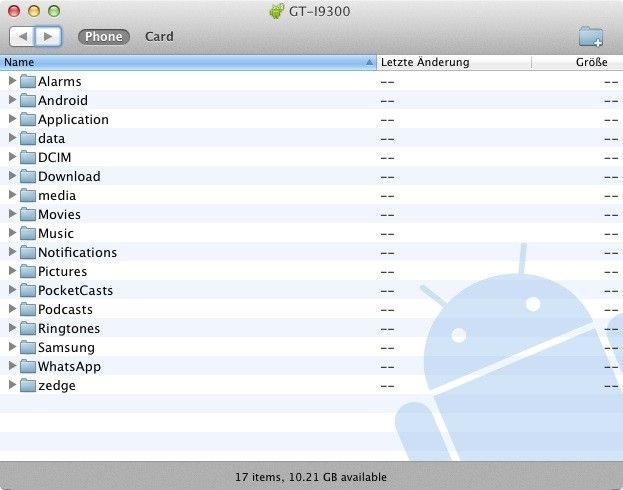Click the new folder icon
The width and height of the screenshot is (623, 490).
[x=591, y=37]
